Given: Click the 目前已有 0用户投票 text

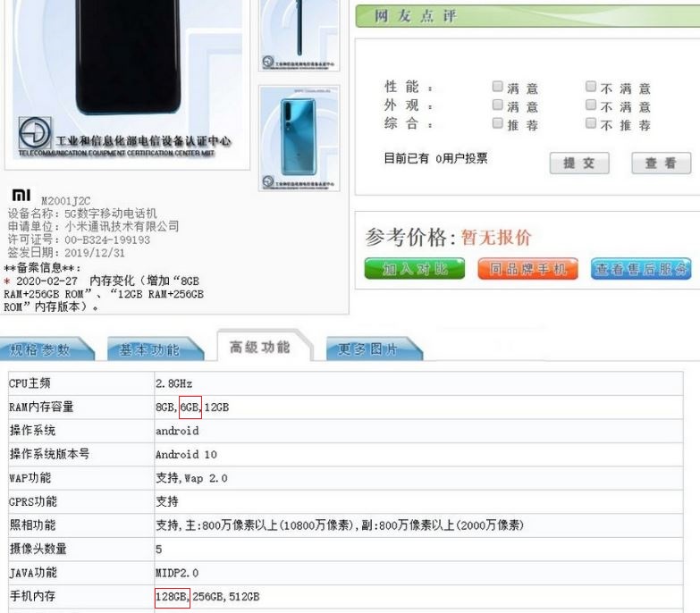Looking at the screenshot, I should (x=435, y=158).
